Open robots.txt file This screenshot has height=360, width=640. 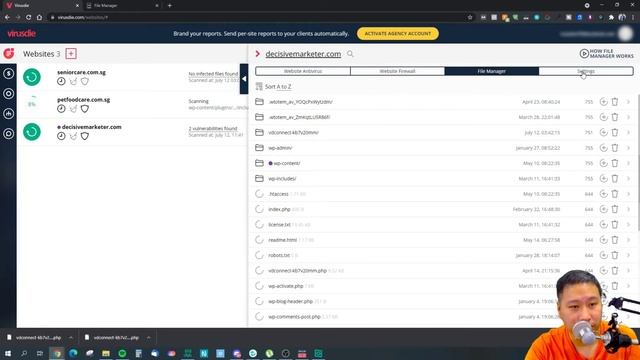(x=279, y=255)
